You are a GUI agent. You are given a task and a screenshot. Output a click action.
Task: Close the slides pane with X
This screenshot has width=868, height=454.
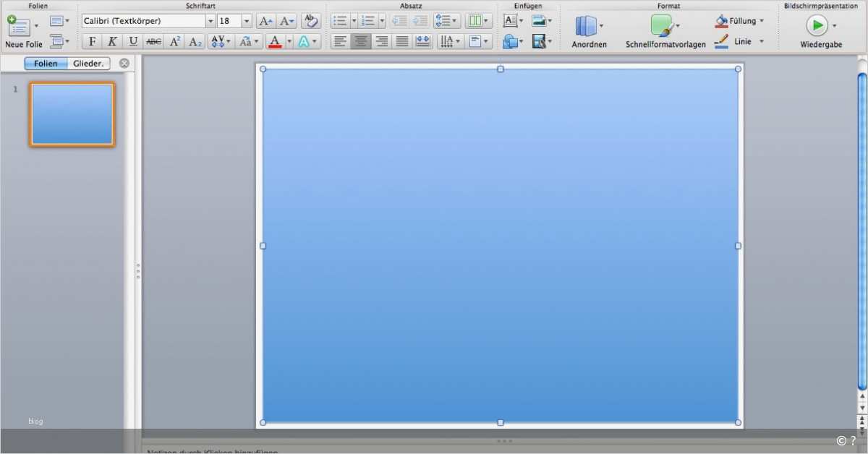tap(124, 64)
